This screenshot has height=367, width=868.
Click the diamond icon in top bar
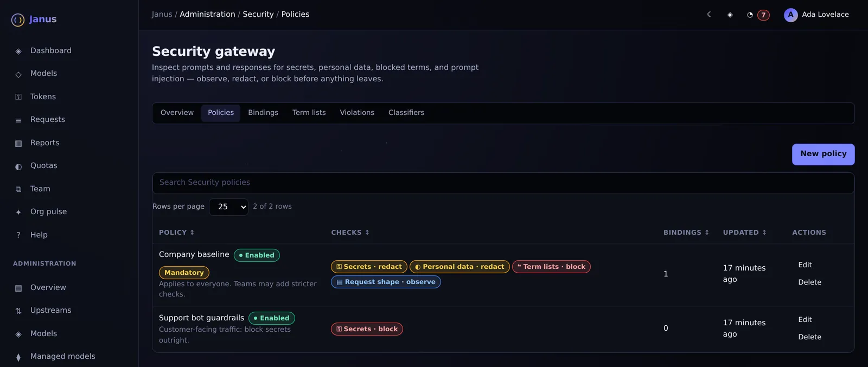[730, 15]
